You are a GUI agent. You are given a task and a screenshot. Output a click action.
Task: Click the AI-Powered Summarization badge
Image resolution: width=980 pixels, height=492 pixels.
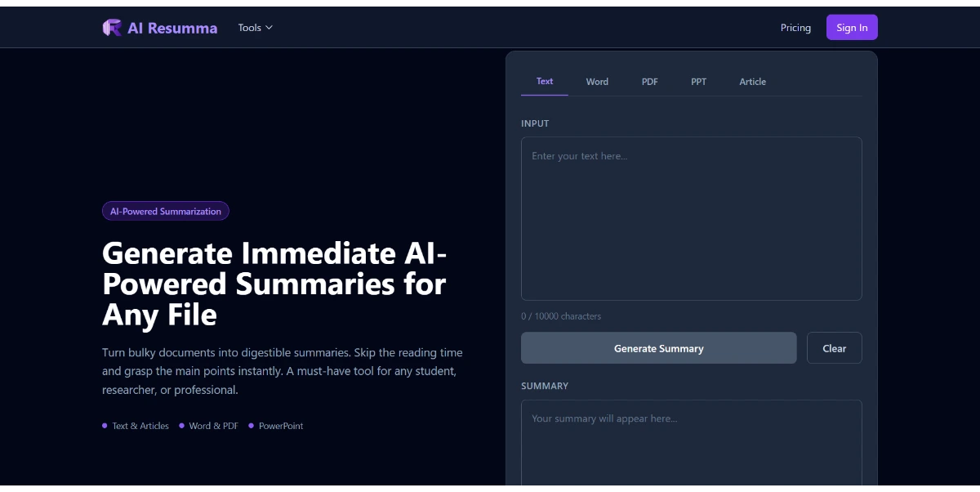(166, 211)
